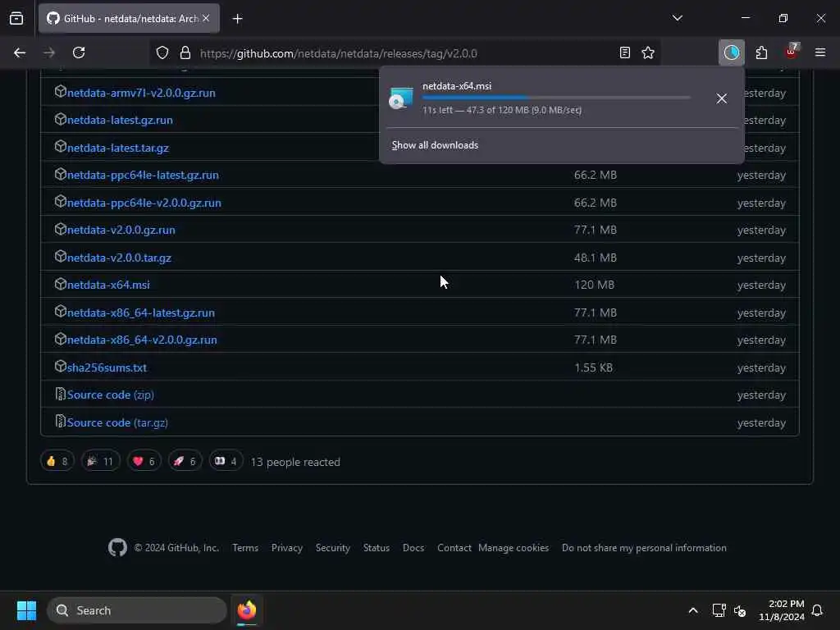Click the download progress bar
This screenshot has height=630, width=840.
point(556,98)
